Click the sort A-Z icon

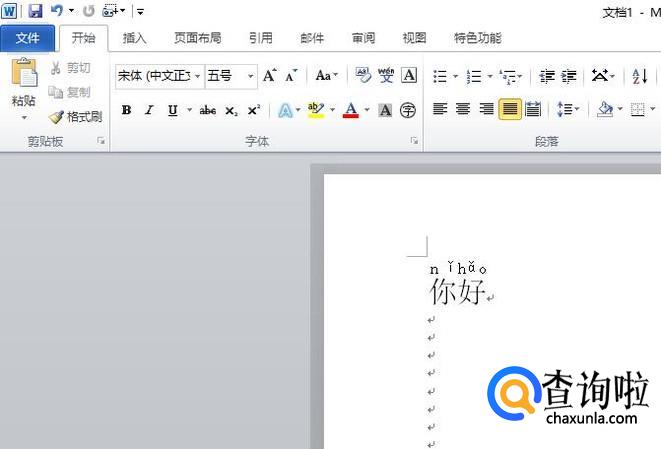tap(640, 76)
